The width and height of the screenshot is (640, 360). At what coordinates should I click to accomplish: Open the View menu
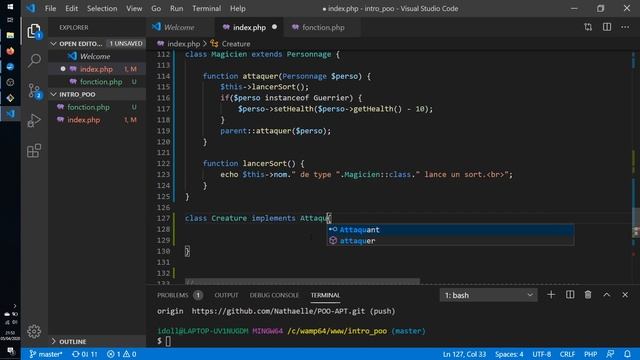click(x=134, y=8)
